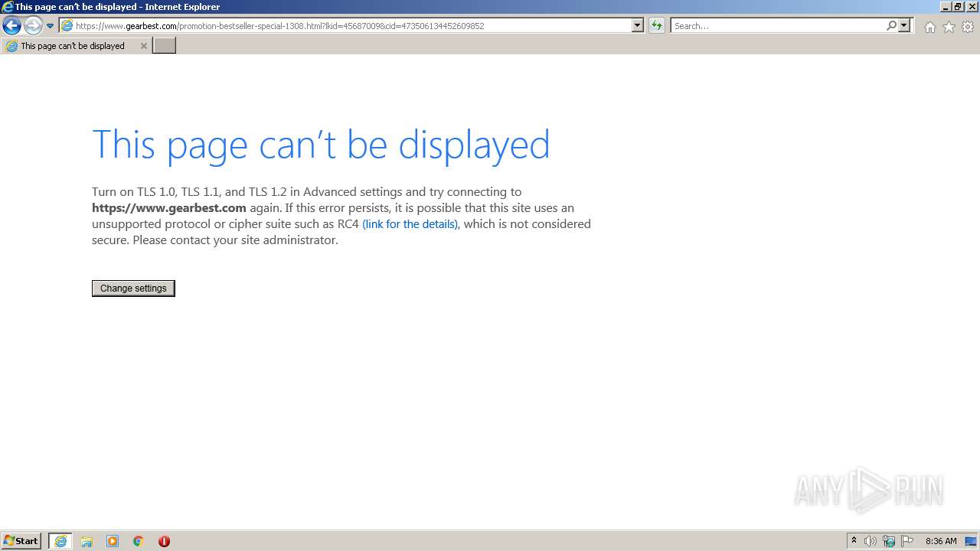
Task: Restore down the browser window
Action: tap(957, 7)
